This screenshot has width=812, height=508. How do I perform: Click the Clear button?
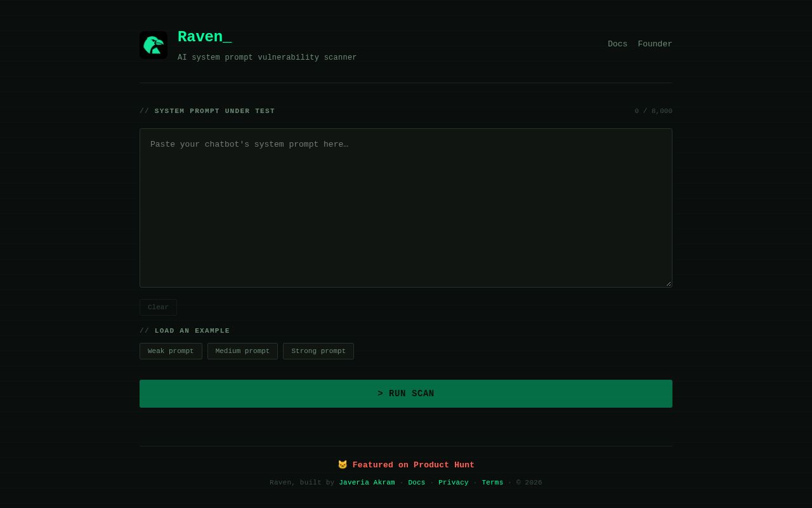point(158,307)
